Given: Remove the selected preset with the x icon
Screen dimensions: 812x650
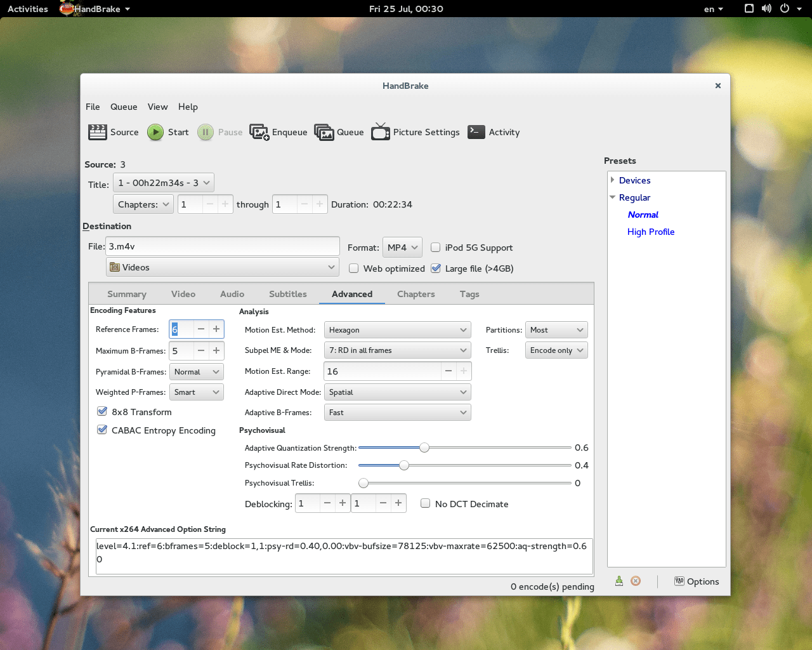Looking at the screenshot, I should pos(636,580).
